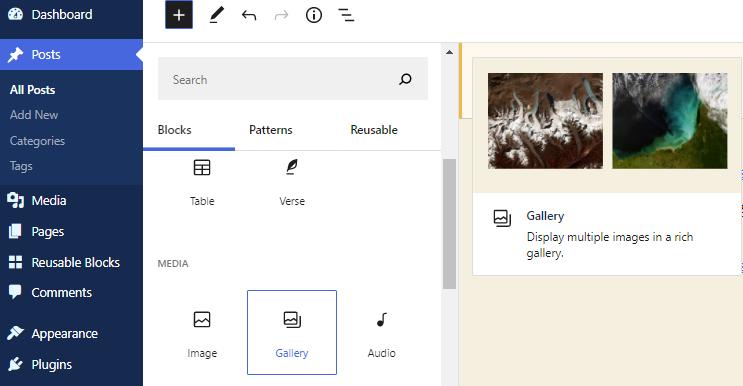Click the search magnifier icon
Viewport: 743px width, 386px height.
[405, 79]
